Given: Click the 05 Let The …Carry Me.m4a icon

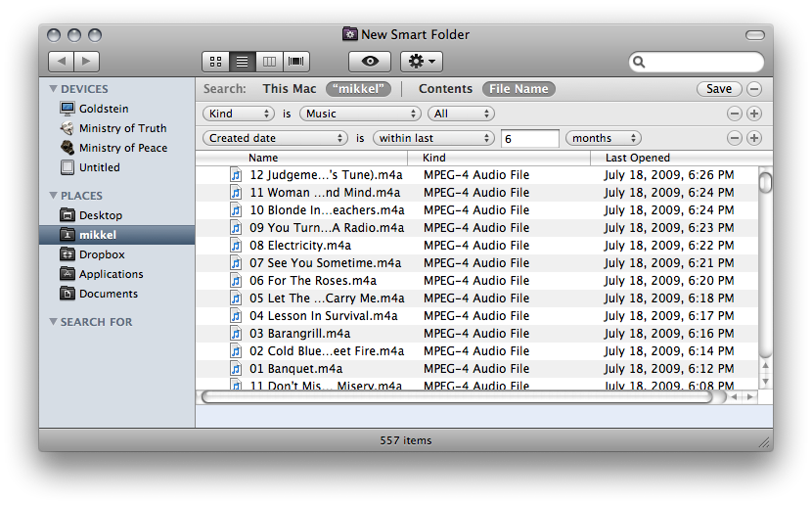Looking at the screenshot, I should pos(236,298).
